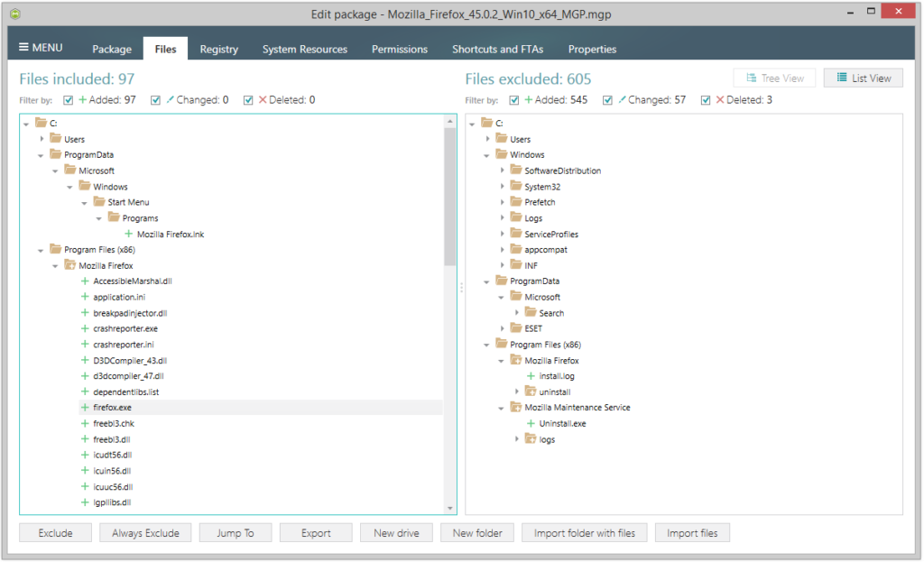The image size is (924, 562).
Task: Expand Users folder in included files
Action: tap(42, 139)
